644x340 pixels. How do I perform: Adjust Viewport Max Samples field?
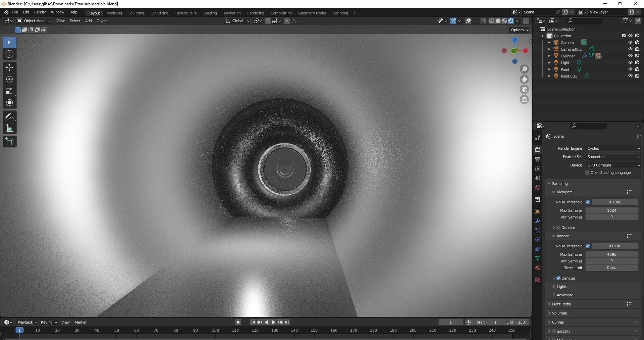[611, 210]
